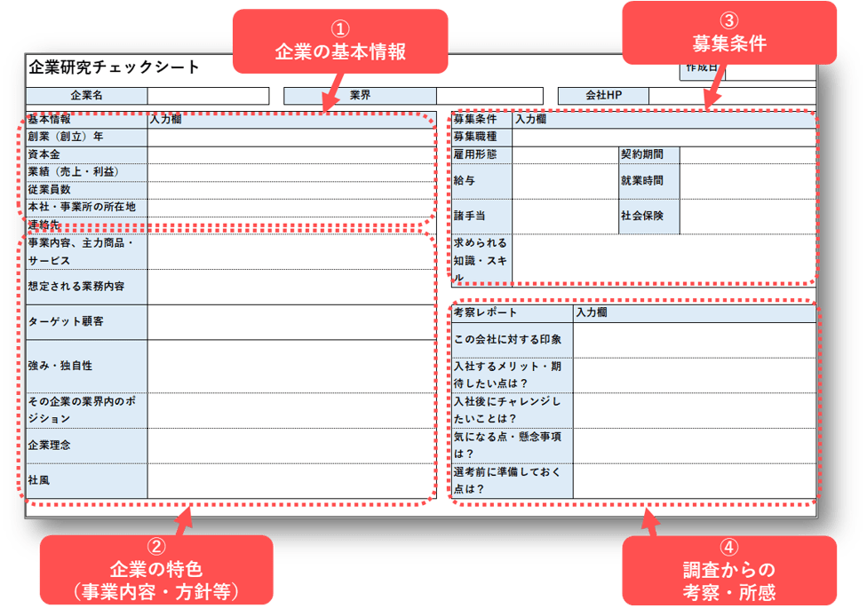Click the input cell beside 諸手当
Image resolution: width=867 pixels, height=616 pixels.
pyautogui.click(x=566, y=217)
